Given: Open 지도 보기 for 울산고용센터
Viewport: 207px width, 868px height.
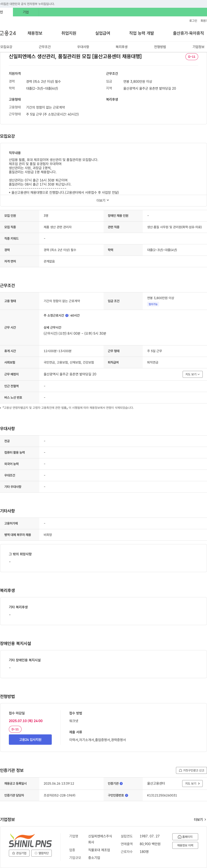Looking at the screenshot, I should (x=193, y=784).
